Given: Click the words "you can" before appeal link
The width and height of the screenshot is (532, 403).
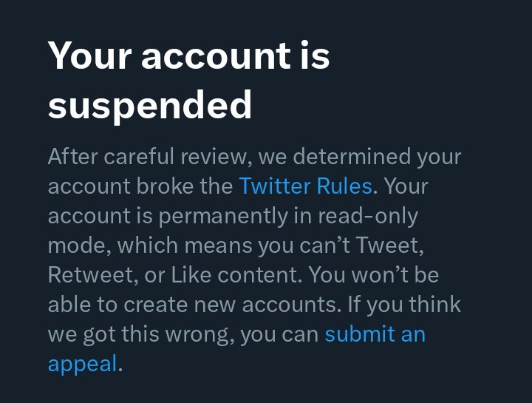Looking at the screenshot, I should coord(279,334).
